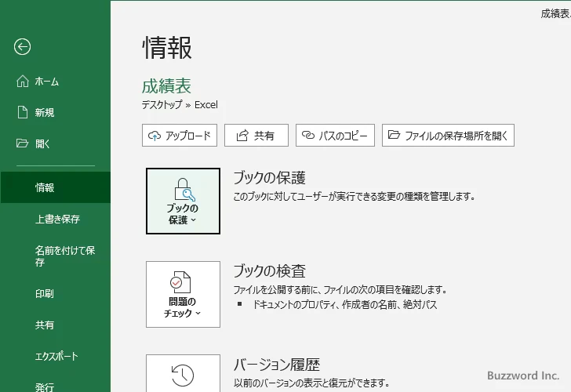Image resolution: width=571 pixels, height=392 pixels.
Task: Click the ホーム house icon
Action: tap(23, 82)
